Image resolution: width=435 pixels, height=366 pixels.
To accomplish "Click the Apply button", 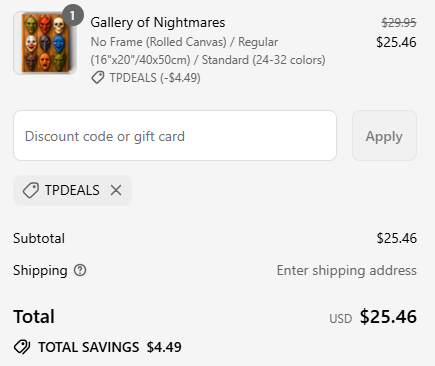I will point(384,136).
